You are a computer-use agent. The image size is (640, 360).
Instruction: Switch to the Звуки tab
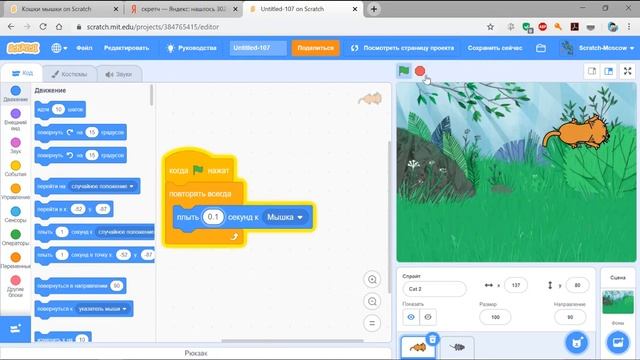(x=119, y=74)
